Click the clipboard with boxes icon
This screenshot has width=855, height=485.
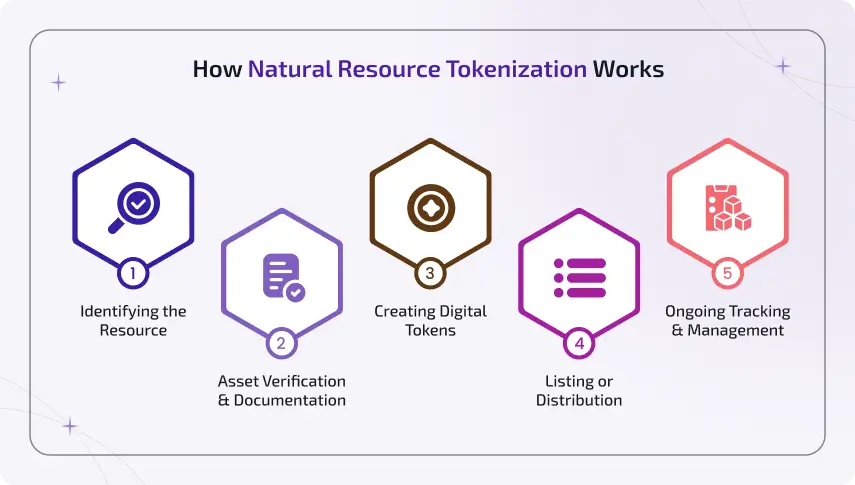(728, 208)
